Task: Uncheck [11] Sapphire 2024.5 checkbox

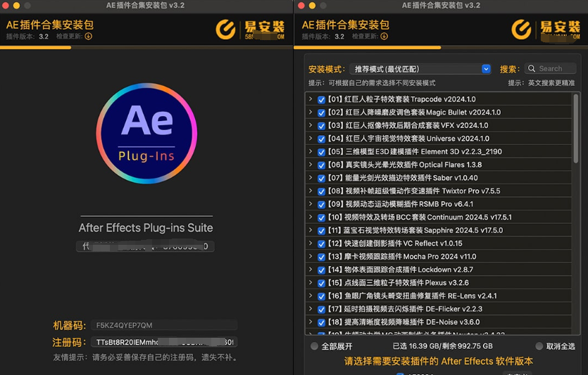Action: [321, 231]
